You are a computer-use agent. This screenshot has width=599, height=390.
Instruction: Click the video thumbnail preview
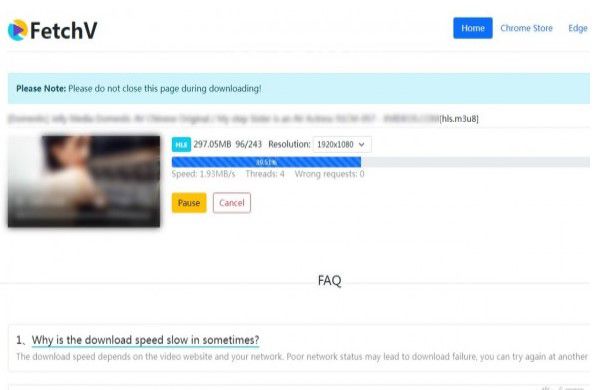click(84, 181)
